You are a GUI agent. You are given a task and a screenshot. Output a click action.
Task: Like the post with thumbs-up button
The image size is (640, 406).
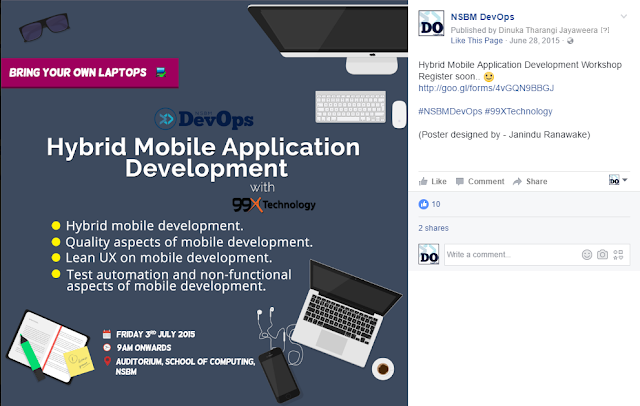click(433, 181)
